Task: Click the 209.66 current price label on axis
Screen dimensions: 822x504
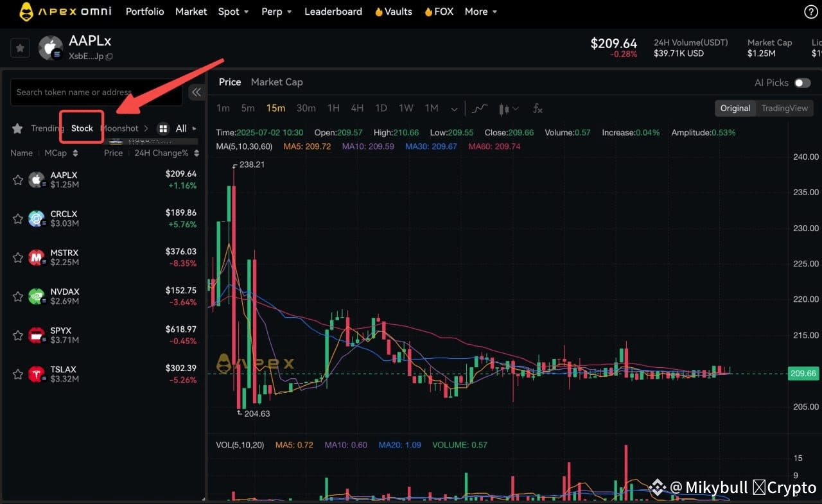Action: [x=803, y=374]
